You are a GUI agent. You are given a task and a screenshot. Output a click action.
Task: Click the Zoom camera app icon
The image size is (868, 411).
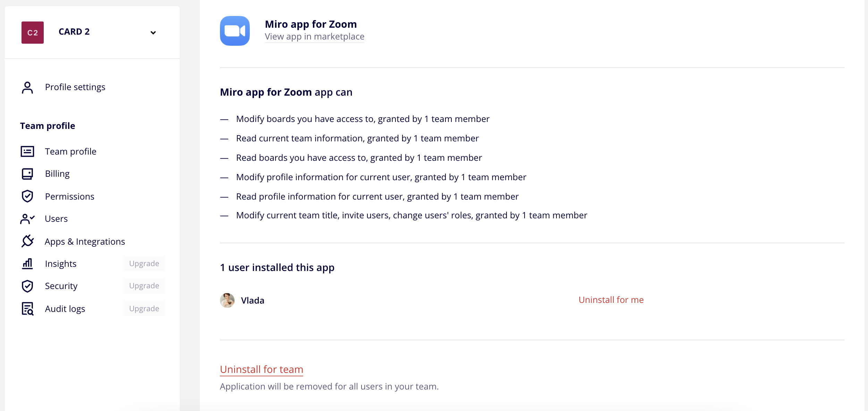(235, 31)
